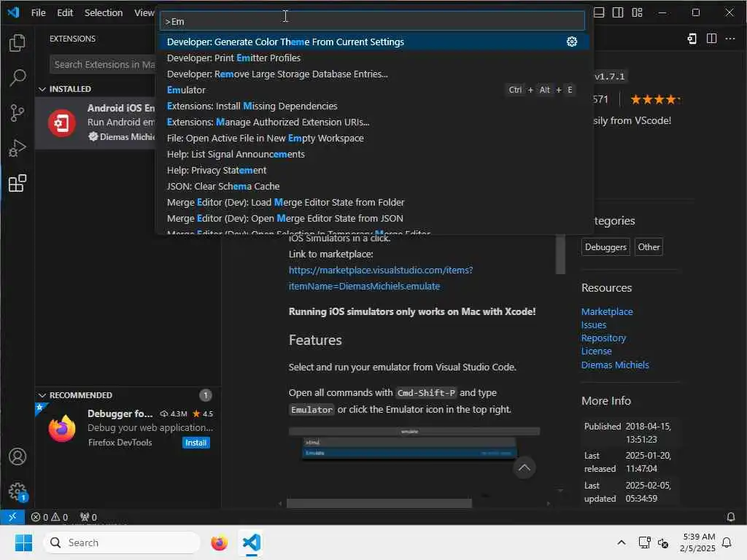Click the Firefox debugger extension icon
Image resolution: width=747 pixels, height=560 pixels.
pyautogui.click(x=62, y=428)
